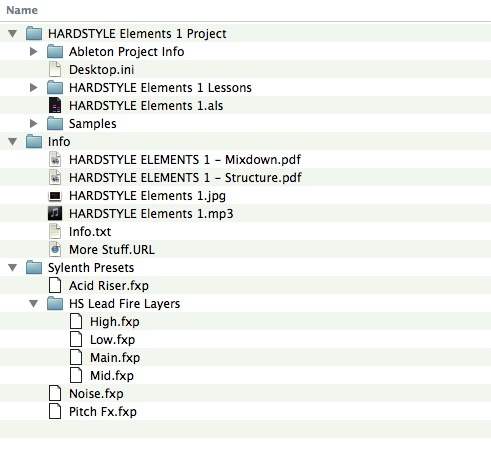The image size is (491, 456).
Task: Click the HS Lead Fire Layers folder icon
Action: [x=55, y=303]
